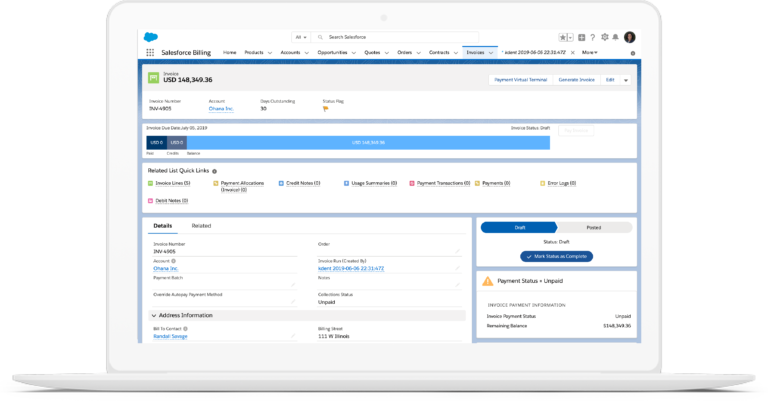The image size is (768, 401).
Task: Edit the Order field pencil icon
Action: (x=457, y=251)
